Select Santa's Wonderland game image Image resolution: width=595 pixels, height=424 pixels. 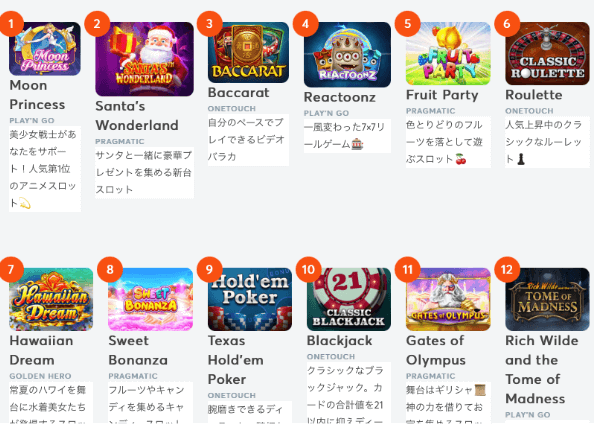coord(144,59)
